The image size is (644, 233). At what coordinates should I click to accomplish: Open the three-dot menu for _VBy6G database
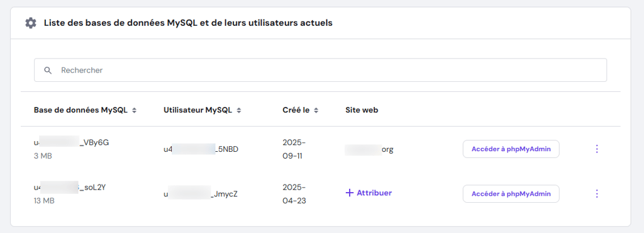pyautogui.click(x=597, y=149)
